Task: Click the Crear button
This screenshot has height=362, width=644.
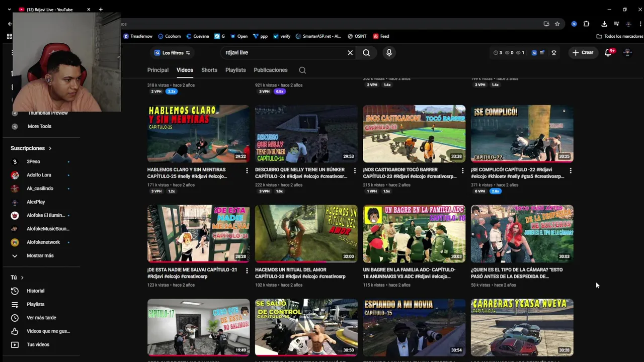Action: (583, 53)
